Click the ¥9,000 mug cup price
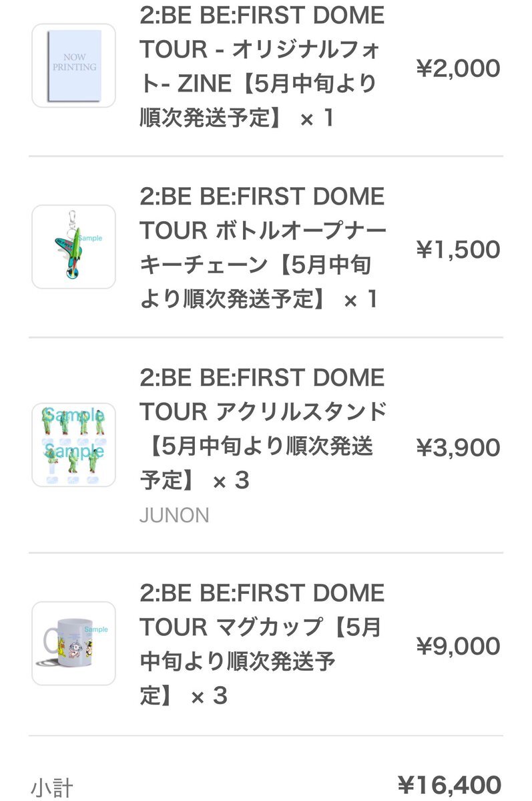532x801 pixels. [x=458, y=646]
